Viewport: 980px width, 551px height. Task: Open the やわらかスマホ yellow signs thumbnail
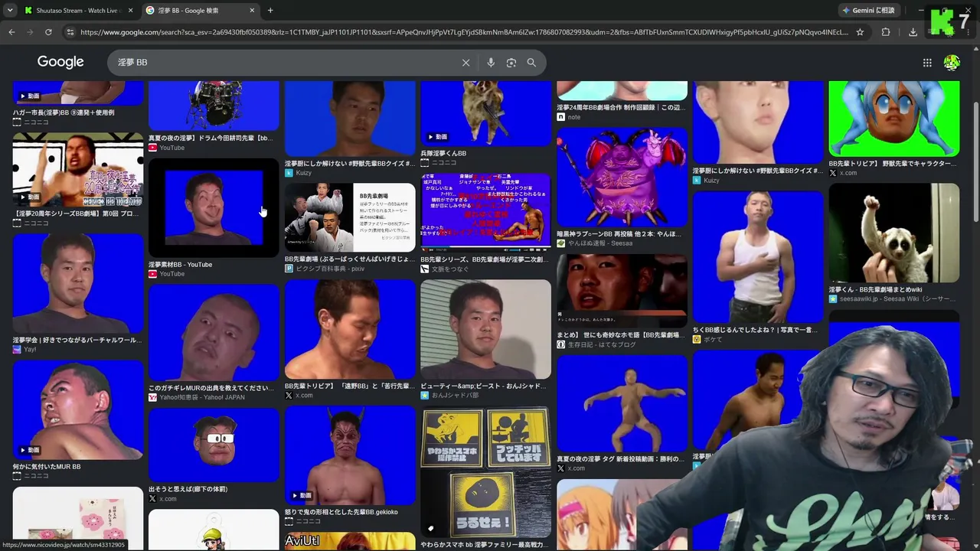point(485,472)
